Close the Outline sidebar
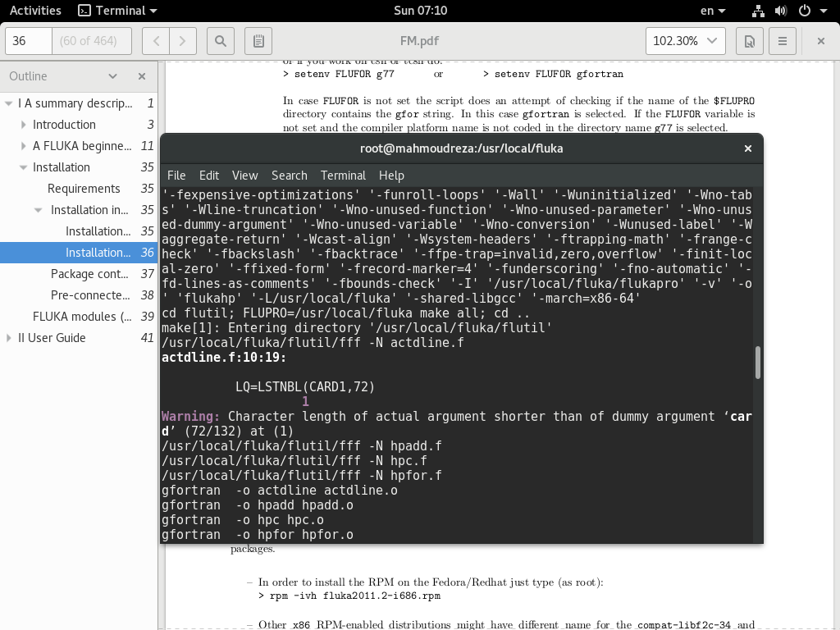The width and height of the screenshot is (840, 630). tap(142, 76)
